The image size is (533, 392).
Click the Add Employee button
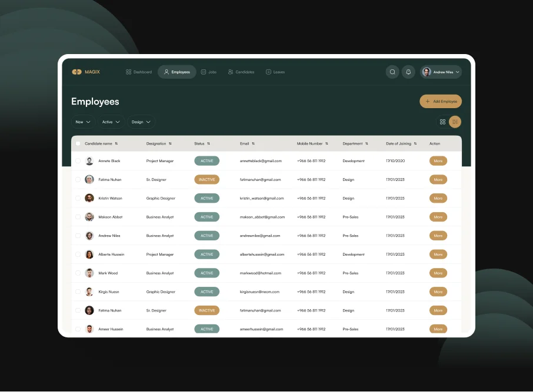click(440, 101)
